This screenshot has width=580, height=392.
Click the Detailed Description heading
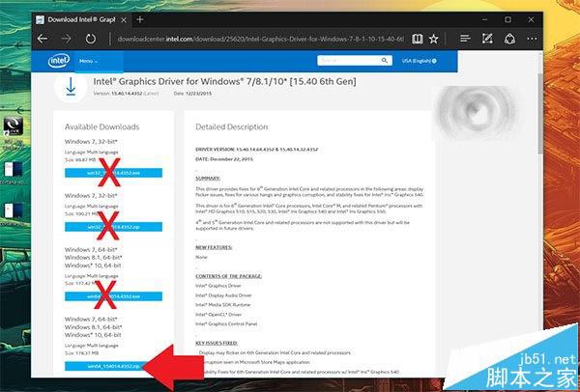pos(232,126)
